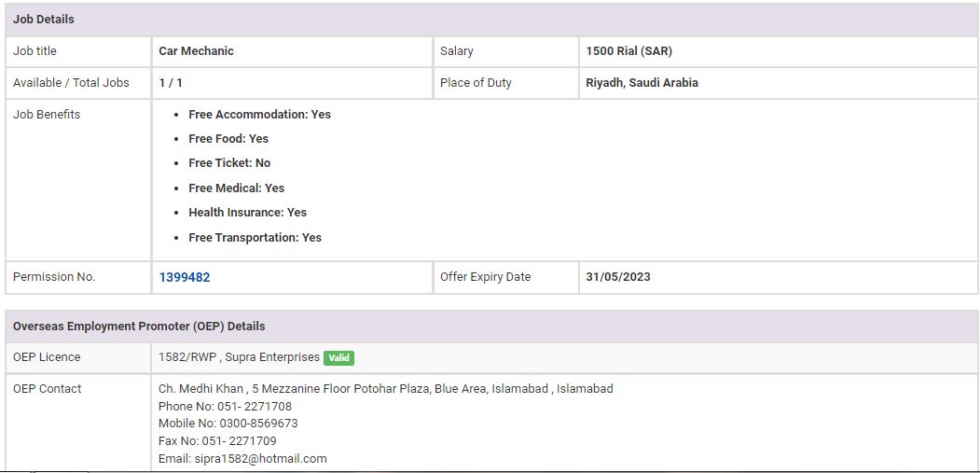Click the Potohar Plaza address line
Viewport: 980px width, 473px height.
[x=385, y=389]
